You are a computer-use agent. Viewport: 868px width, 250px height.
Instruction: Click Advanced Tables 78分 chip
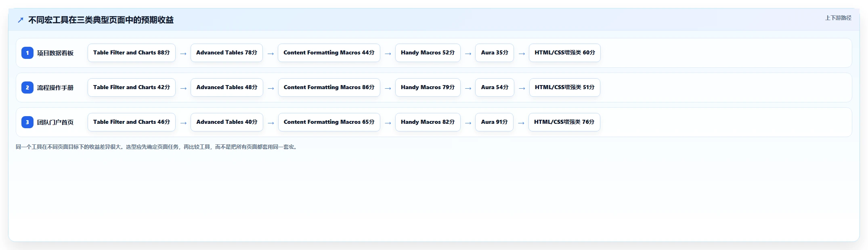(x=227, y=53)
